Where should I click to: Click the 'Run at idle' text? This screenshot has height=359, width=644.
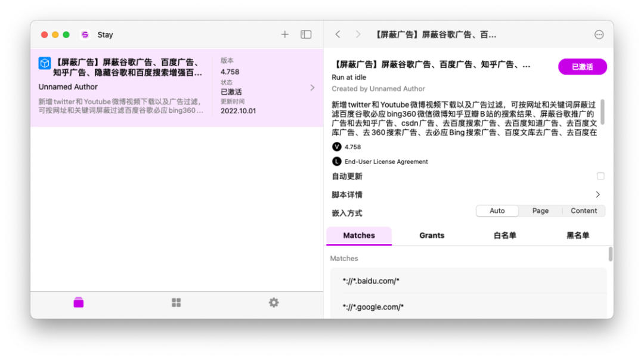click(349, 77)
